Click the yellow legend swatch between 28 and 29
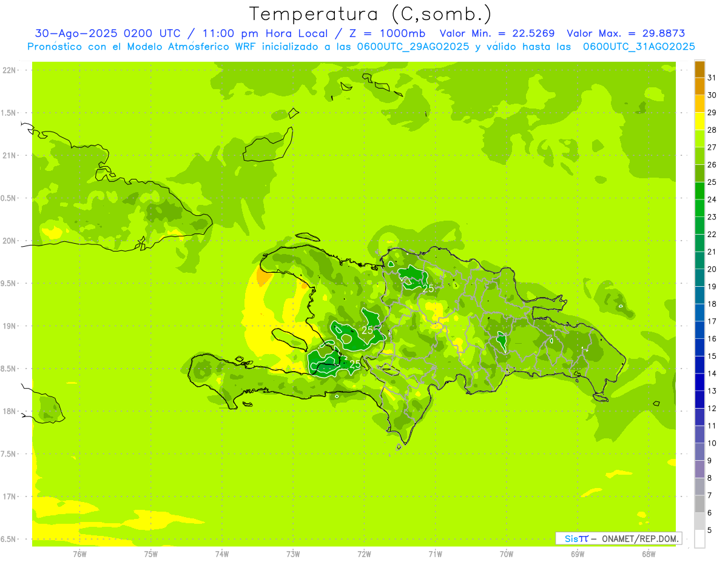The height and width of the screenshot is (562, 728). click(699, 121)
